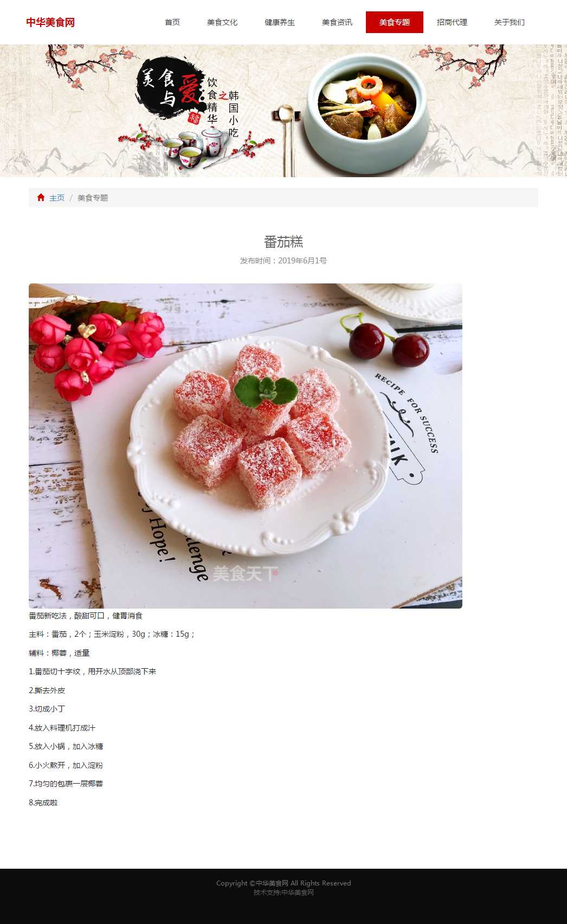
Task: Click the 主料 ingredients line
Action: [112, 634]
